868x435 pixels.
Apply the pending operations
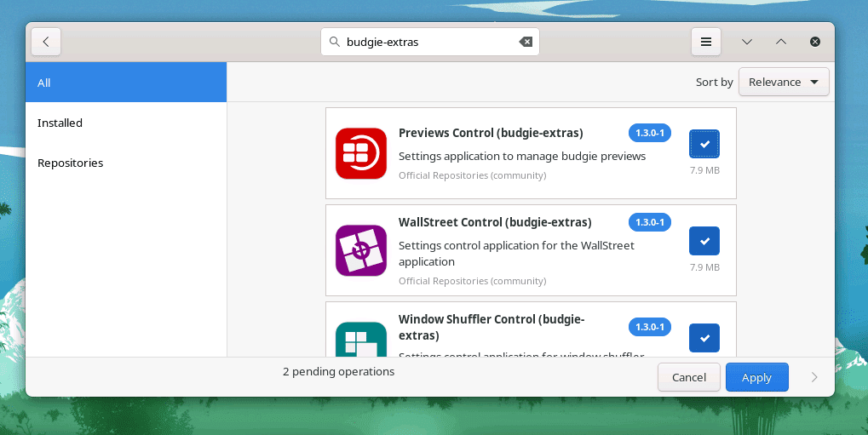pos(756,377)
